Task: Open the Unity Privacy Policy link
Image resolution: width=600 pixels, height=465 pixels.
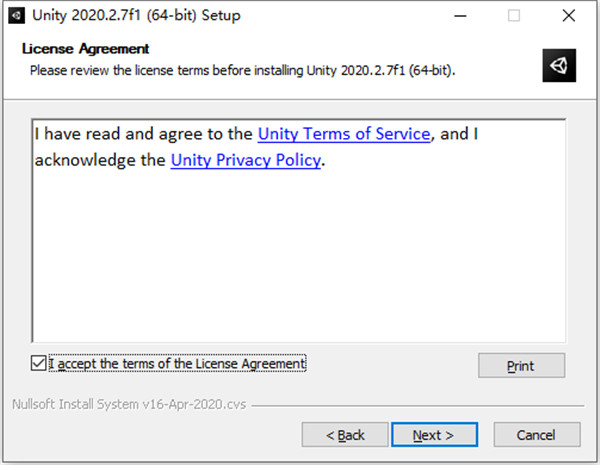Action: tap(246, 160)
